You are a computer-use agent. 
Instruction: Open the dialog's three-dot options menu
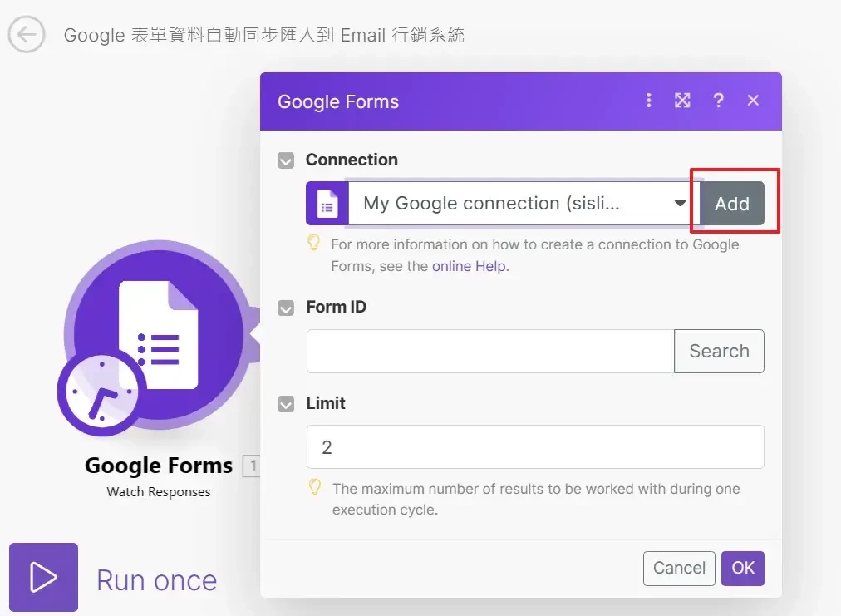(648, 101)
